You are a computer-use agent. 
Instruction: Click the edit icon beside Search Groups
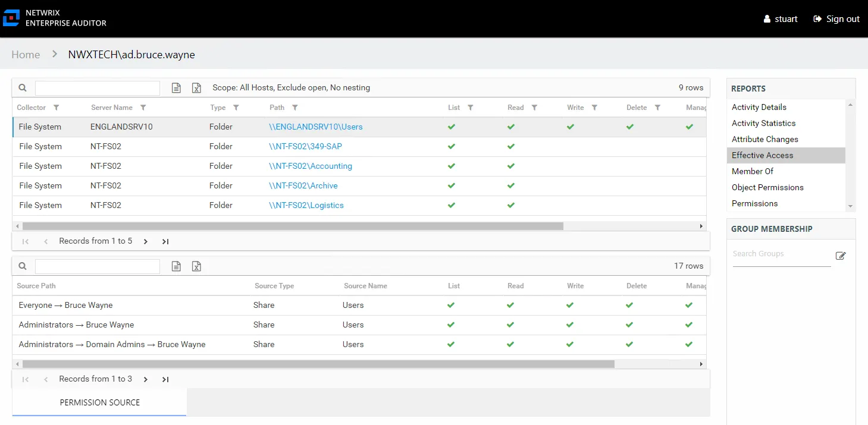(x=841, y=256)
